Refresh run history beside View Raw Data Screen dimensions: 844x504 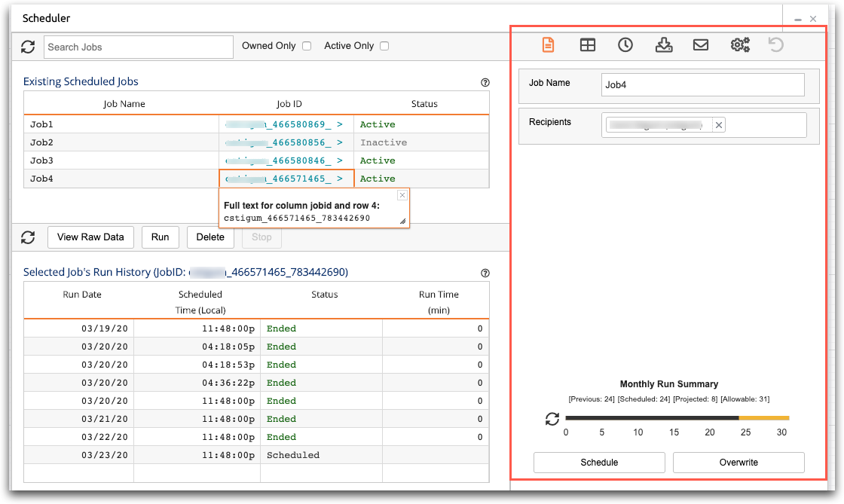pyautogui.click(x=28, y=237)
